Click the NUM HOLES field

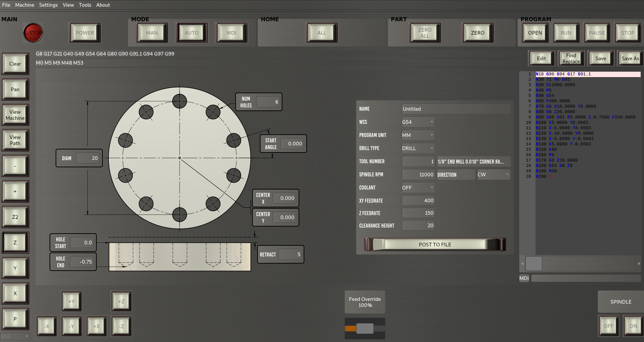(x=268, y=102)
